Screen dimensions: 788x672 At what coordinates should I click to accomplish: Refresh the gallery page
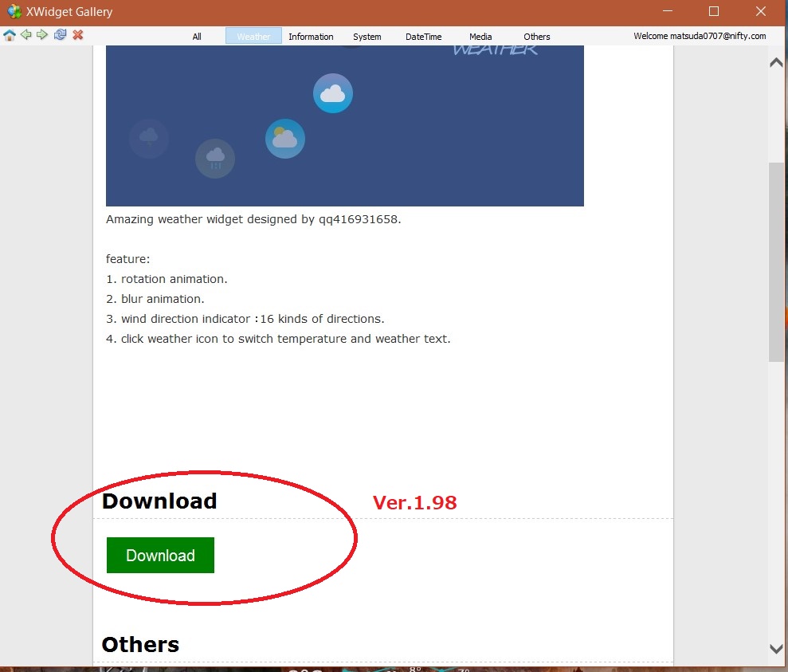[61, 35]
